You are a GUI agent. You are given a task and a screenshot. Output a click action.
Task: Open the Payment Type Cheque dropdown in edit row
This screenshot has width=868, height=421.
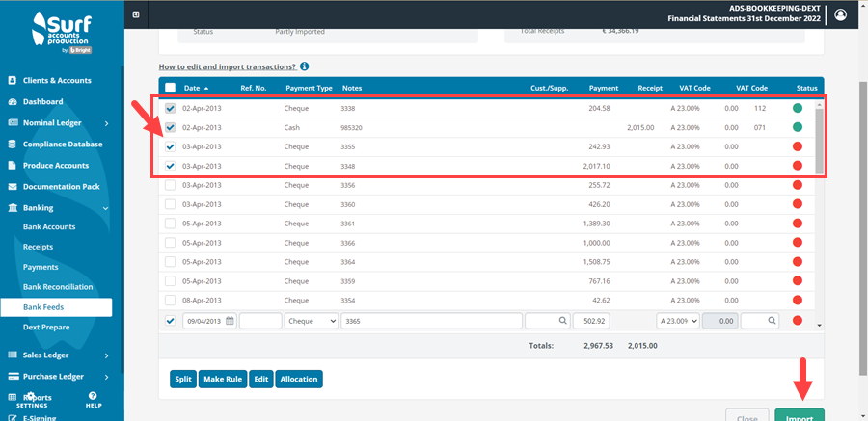[312, 321]
